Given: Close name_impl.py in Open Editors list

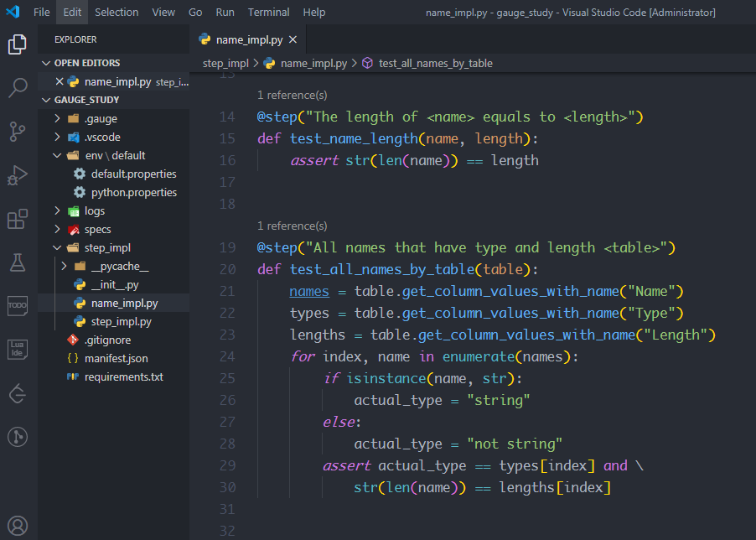Looking at the screenshot, I should point(60,81).
